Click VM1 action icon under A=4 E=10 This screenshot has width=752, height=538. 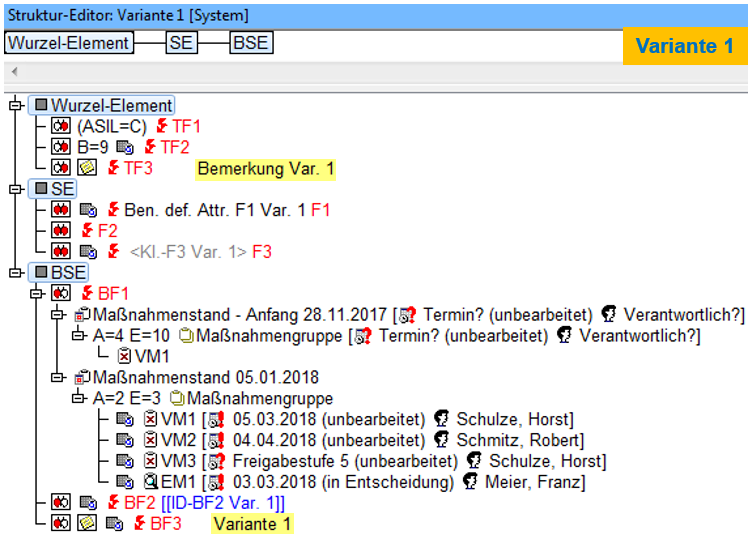coord(124,356)
